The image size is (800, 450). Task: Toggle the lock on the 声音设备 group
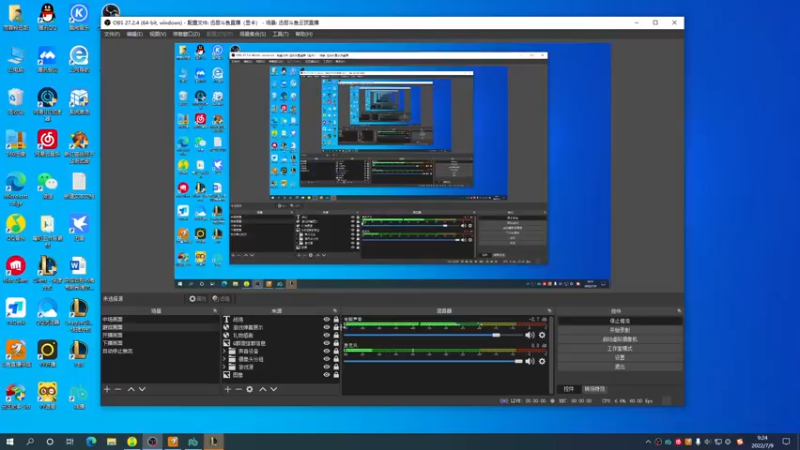[x=336, y=351]
